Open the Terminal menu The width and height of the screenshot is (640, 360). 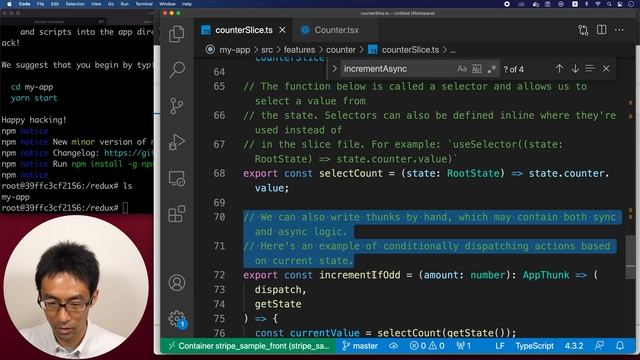pos(144,4)
